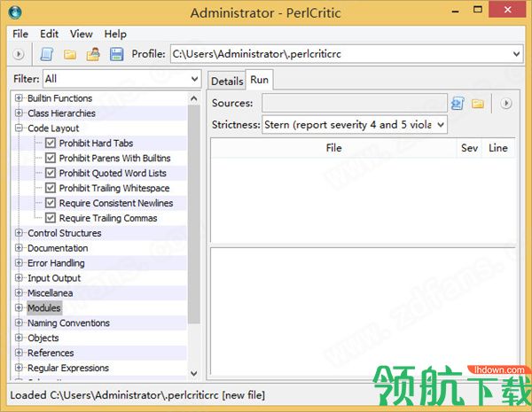Select the Run tab
Viewport: 532px width, 412px height.
[260, 80]
